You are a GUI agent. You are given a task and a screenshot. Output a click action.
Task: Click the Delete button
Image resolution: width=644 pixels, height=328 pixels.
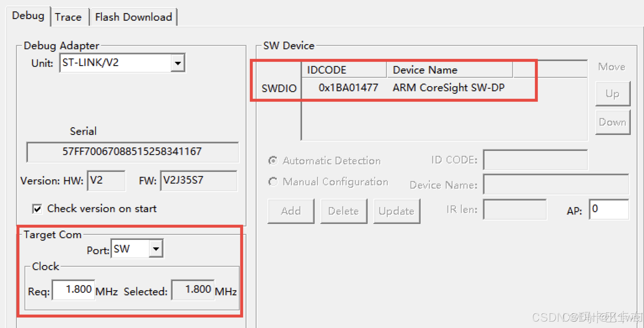pyautogui.click(x=343, y=211)
